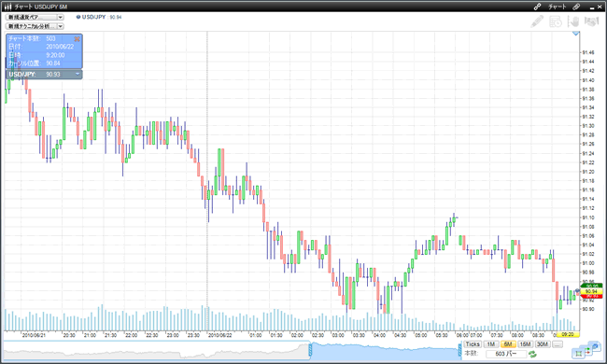This screenshot has width=607, height=364.
Task: Select the pencil drawing tool
Action: click(x=537, y=21)
